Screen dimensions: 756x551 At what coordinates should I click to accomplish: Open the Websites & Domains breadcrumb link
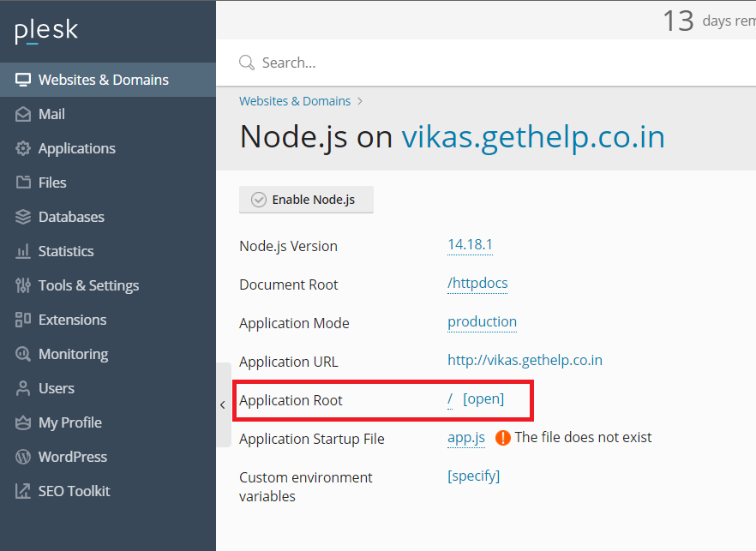[295, 101]
